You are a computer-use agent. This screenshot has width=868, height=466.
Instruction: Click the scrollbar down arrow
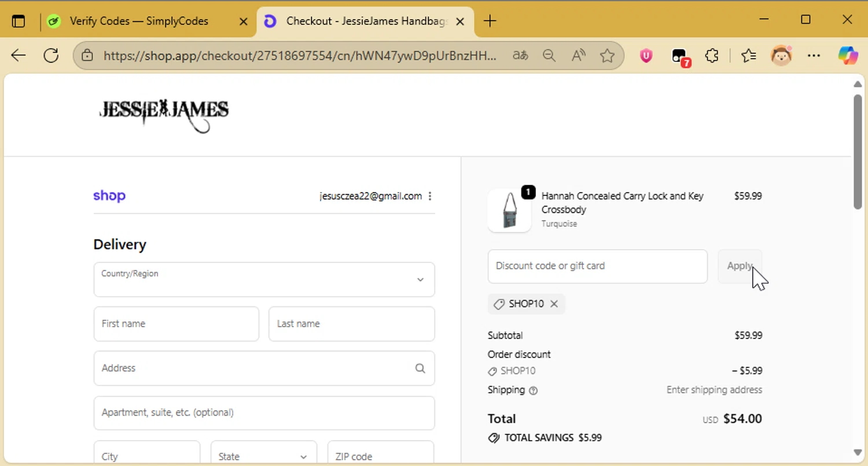tap(858, 452)
